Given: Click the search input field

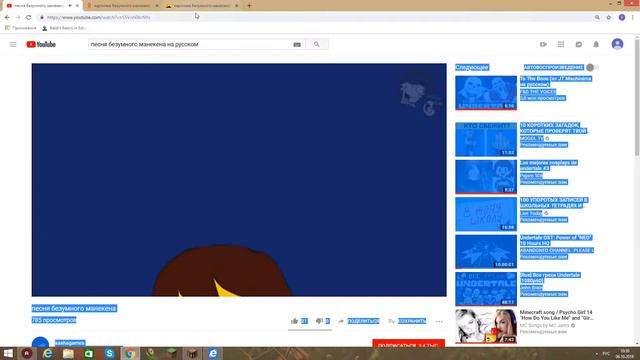Looking at the screenshot, I should coord(190,44).
